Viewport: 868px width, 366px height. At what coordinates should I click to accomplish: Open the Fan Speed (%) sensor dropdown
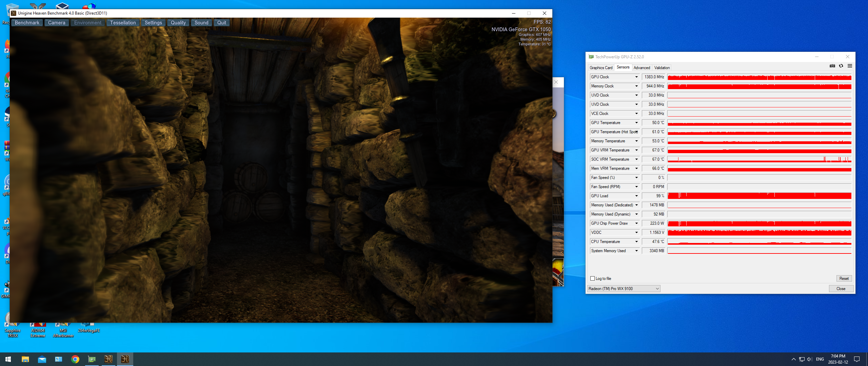636,178
